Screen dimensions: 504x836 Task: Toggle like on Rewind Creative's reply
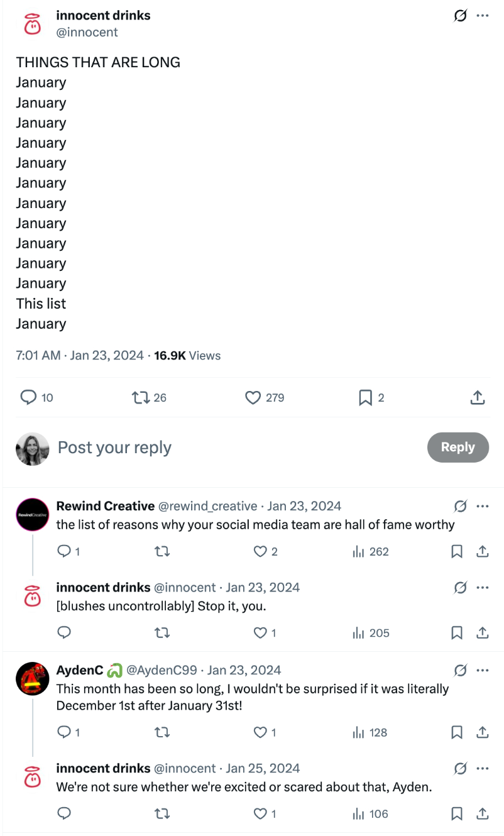click(x=261, y=551)
